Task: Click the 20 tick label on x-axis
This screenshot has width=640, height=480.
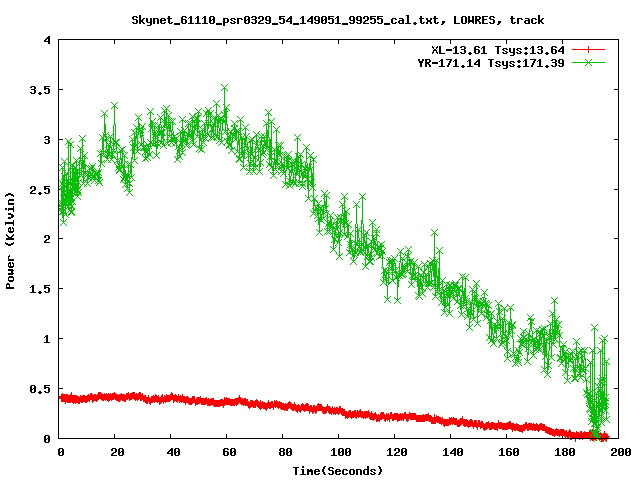Action: click(115, 453)
